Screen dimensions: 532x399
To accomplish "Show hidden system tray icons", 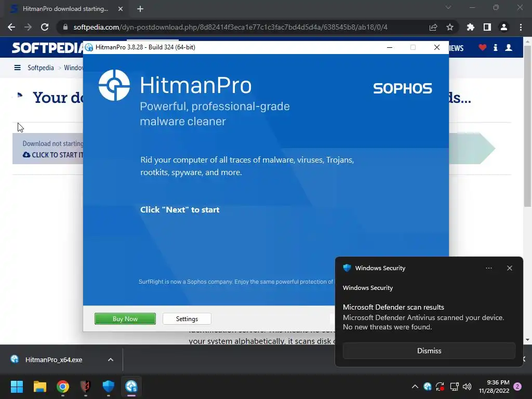I will (x=415, y=386).
